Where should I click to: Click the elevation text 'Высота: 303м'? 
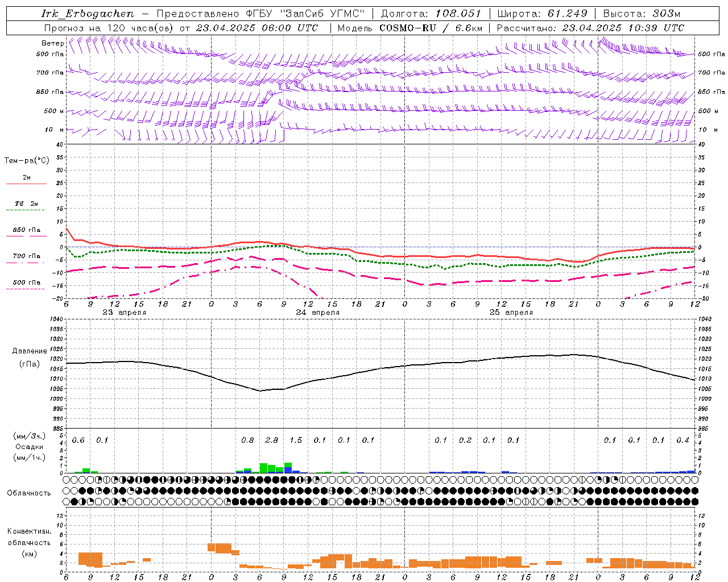coord(642,14)
